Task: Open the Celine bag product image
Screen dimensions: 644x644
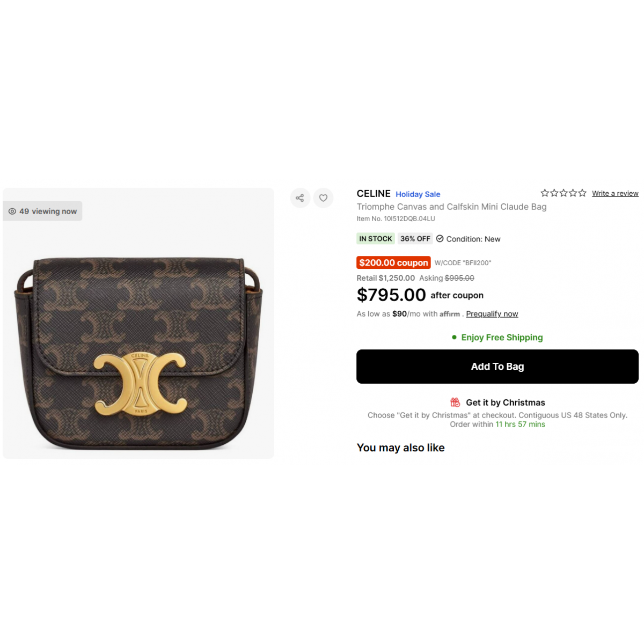Action: point(138,323)
